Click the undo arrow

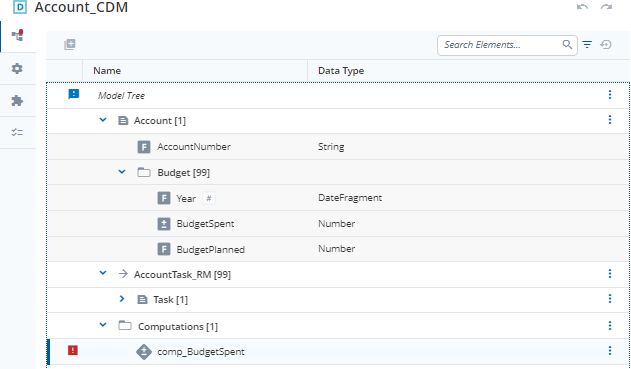582,7
